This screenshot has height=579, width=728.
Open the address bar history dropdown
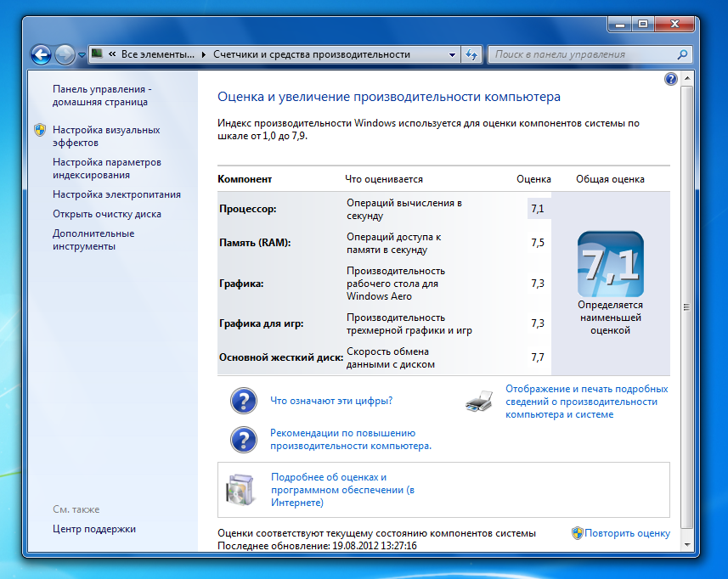click(x=452, y=54)
